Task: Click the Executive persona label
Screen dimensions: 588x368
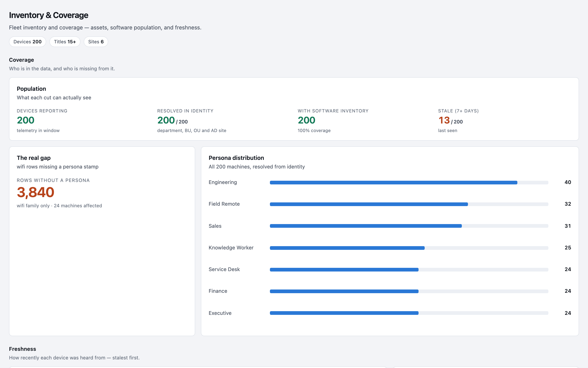Action: [x=220, y=313]
